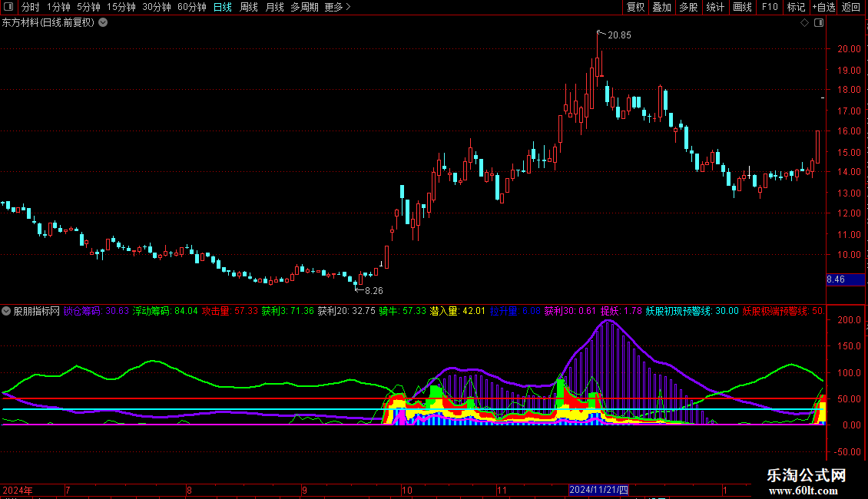Select the 30分钟 period tab

pyautogui.click(x=157, y=7)
